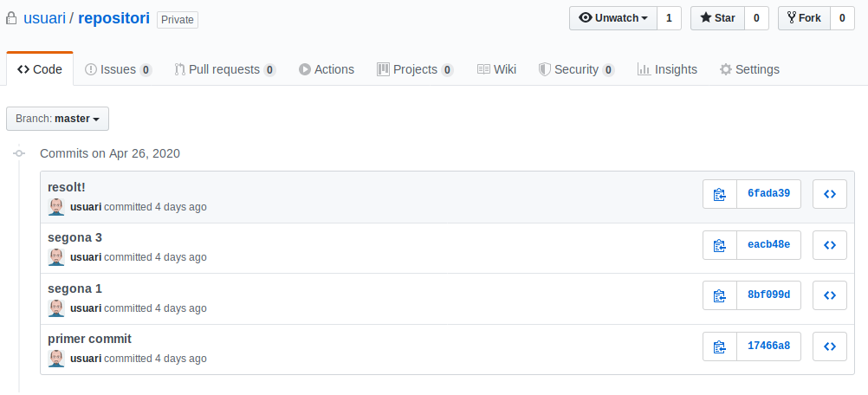This screenshot has height=395, width=868.
Task: Switch to the Issues tab
Action: click(118, 69)
